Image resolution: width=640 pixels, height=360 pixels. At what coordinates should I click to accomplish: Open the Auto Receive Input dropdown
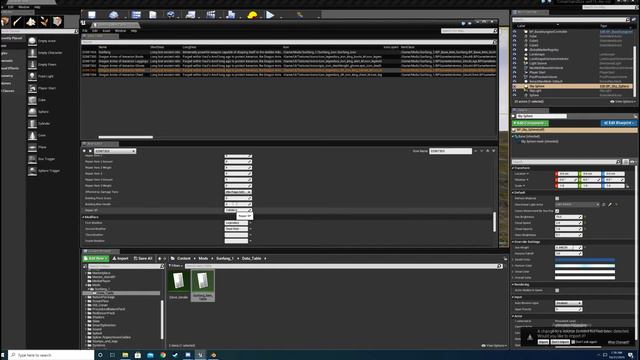coord(568,303)
